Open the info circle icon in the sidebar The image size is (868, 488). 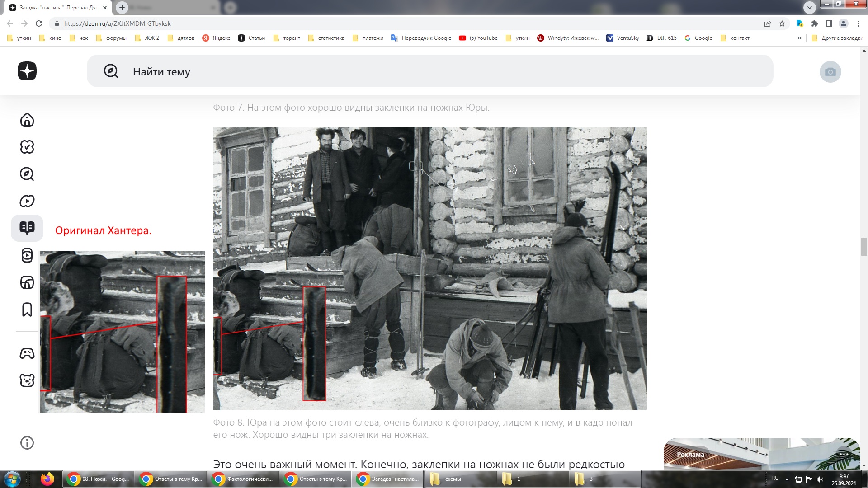coord(27,443)
